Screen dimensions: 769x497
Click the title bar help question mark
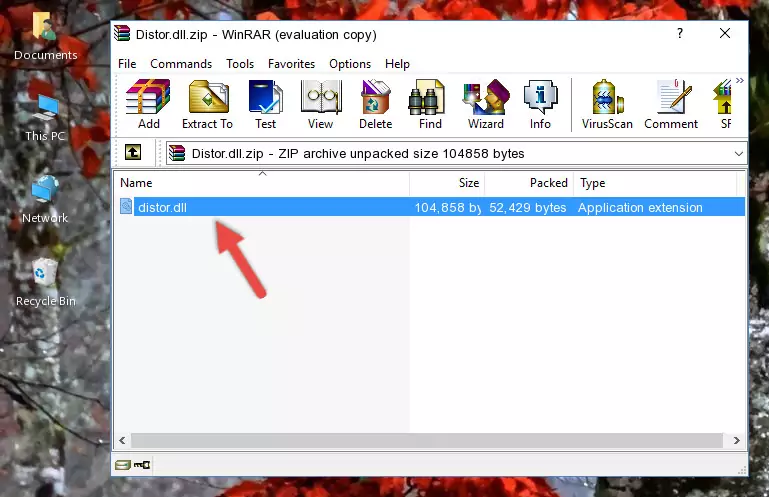679,33
